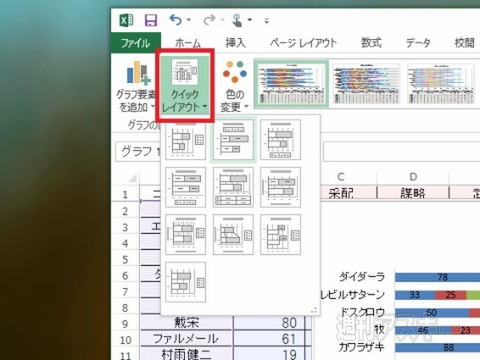Select column C header
Screen dimensions: 480x360
click(341, 177)
